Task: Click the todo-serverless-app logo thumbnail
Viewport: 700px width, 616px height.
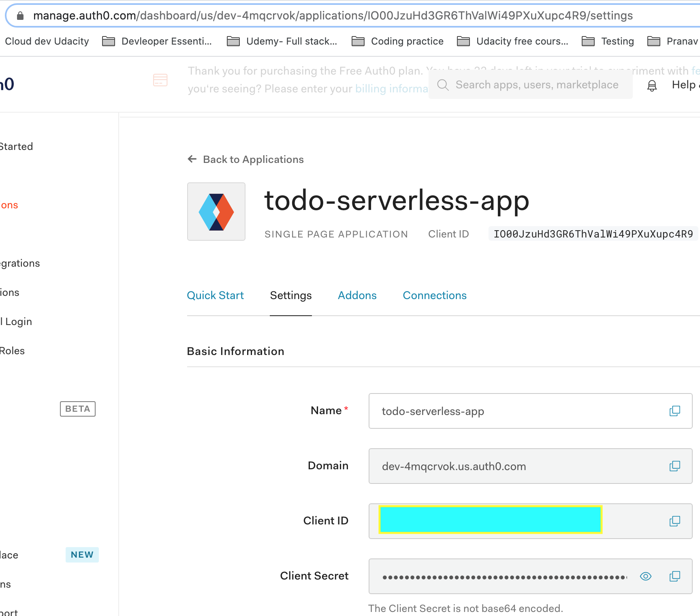Action: (x=216, y=212)
